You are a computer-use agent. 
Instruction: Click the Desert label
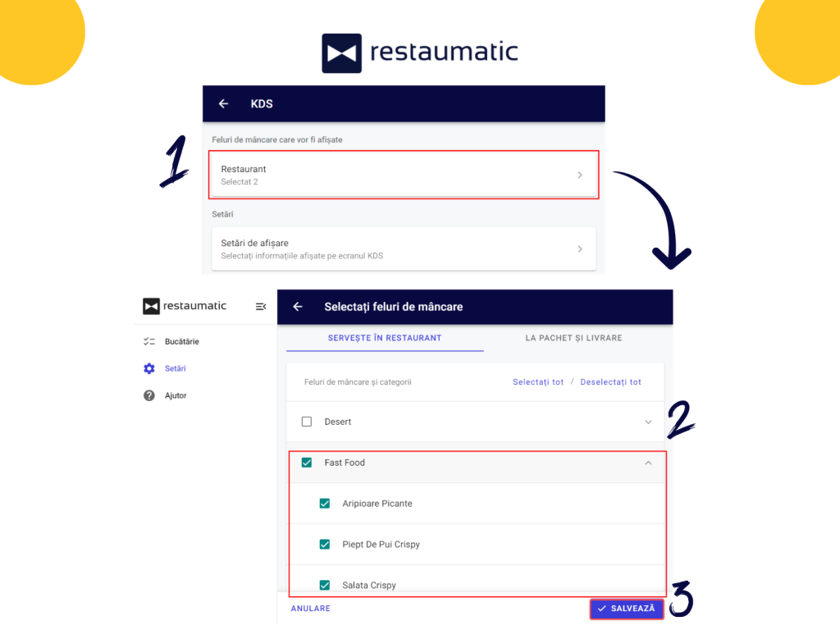click(337, 422)
